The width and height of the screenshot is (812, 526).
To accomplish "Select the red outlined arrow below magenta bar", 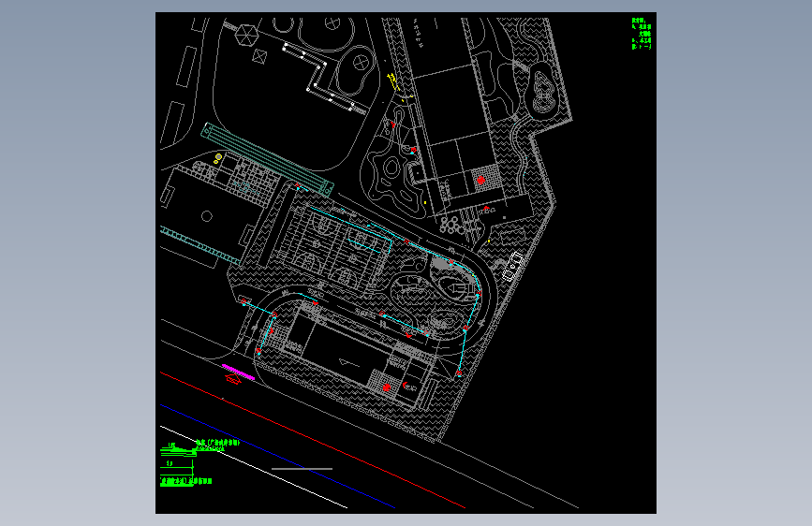I will click(233, 380).
